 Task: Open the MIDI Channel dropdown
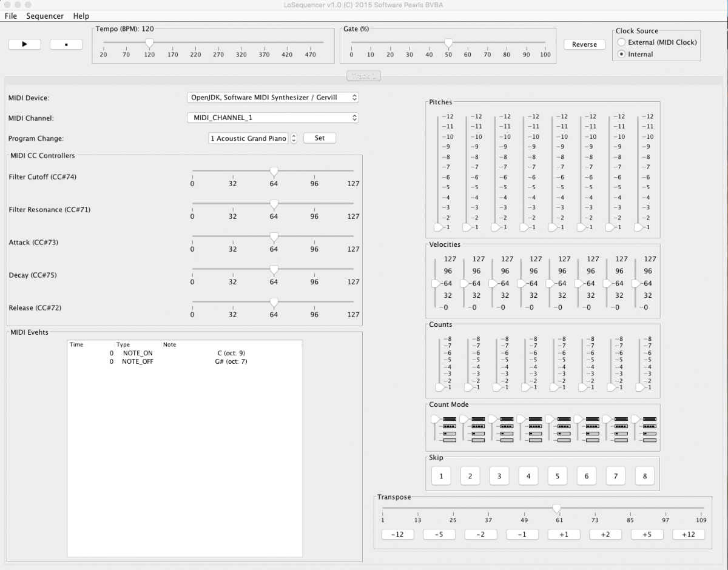pyautogui.click(x=273, y=118)
